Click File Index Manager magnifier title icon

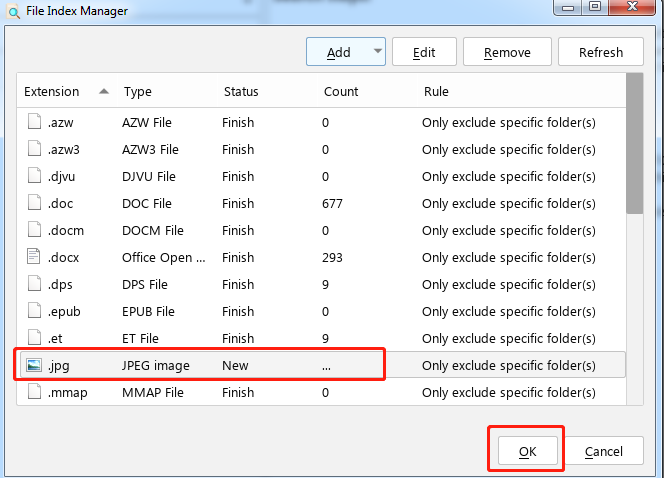[x=14, y=11]
